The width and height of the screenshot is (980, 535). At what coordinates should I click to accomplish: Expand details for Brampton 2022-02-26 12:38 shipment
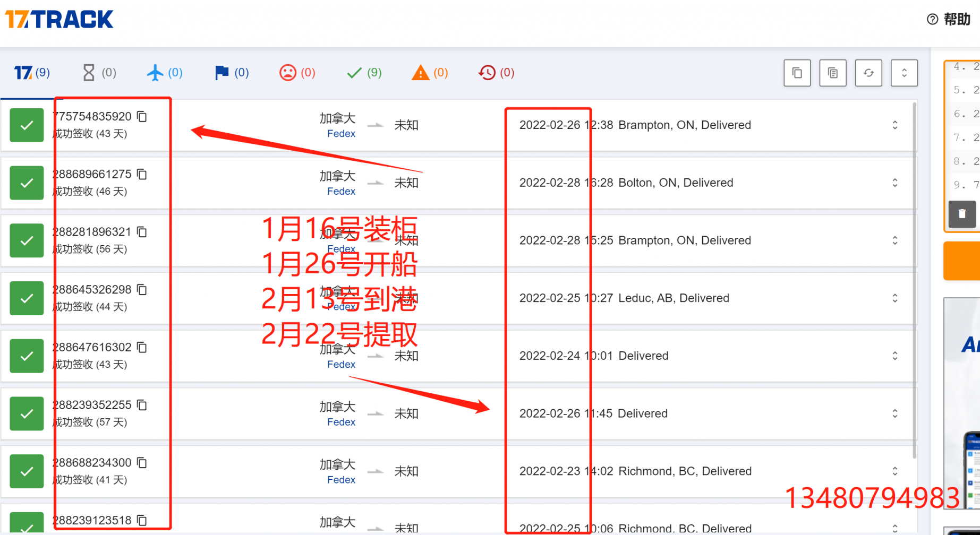tap(895, 125)
